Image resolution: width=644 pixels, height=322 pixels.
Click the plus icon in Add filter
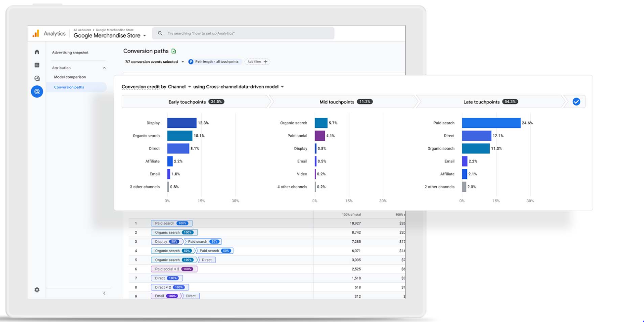tap(266, 62)
